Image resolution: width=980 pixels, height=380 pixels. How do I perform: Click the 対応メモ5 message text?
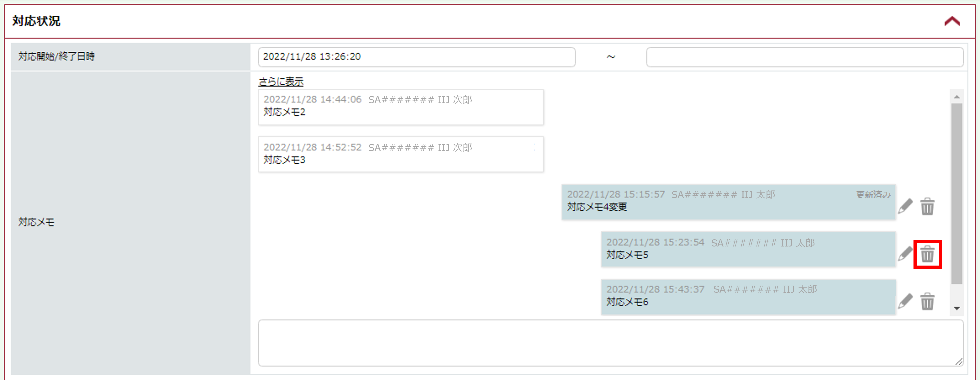pos(627,255)
